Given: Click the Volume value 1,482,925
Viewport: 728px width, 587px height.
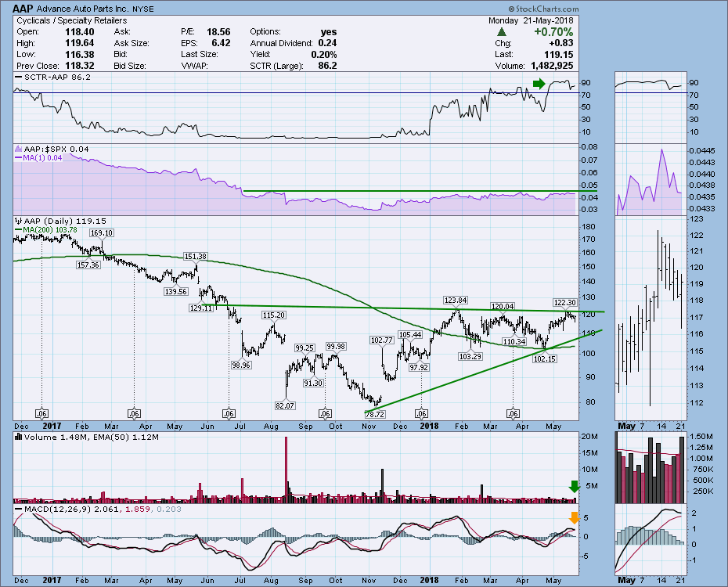Looking at the screenshot, I should pyautogui.click(x=552, y=66).
